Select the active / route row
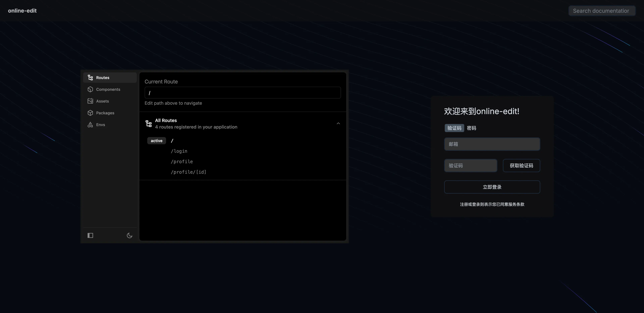Screen dimensions: 644x313 243,141
